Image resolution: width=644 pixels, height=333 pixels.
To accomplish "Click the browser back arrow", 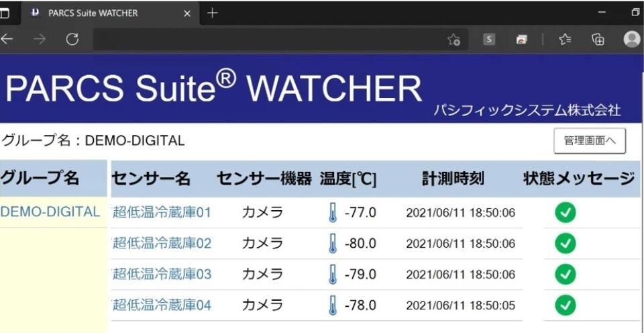I will point(6,40).
